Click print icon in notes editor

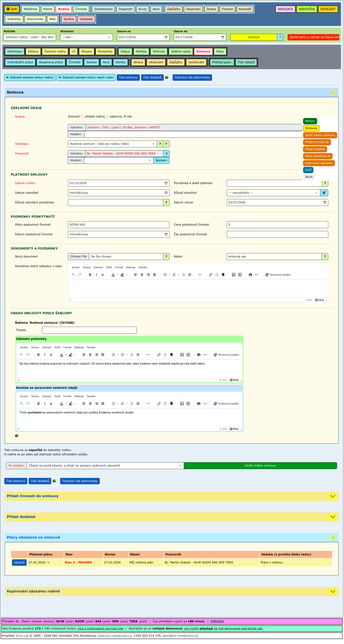[250, 275]
